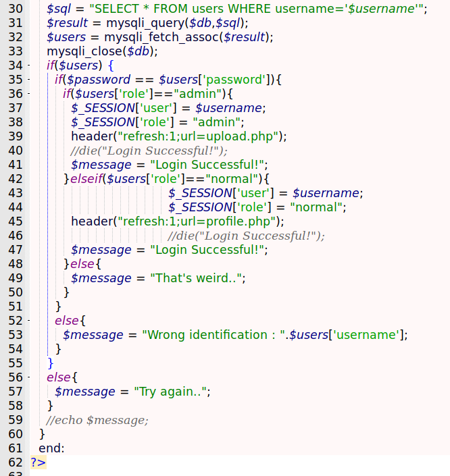
Task: Click the "admin" string on line 36
Action: (198, 94)
